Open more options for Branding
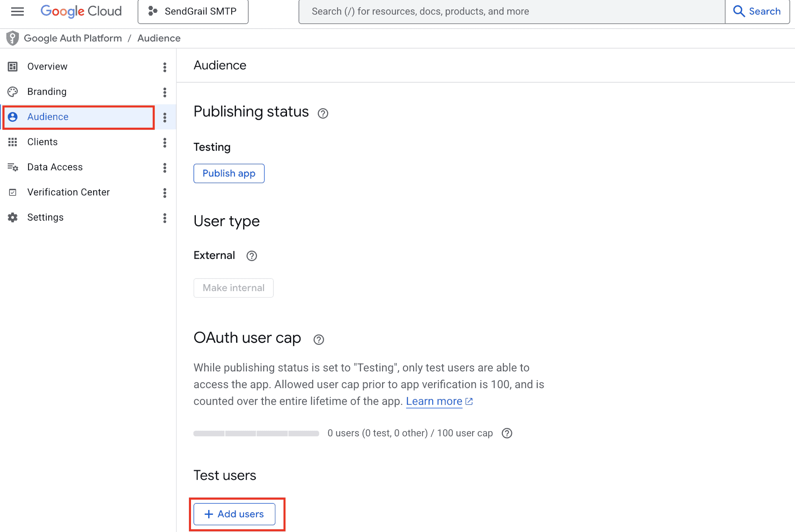The height and width of the screenshot is (532, 795). [x=165, y=92]
